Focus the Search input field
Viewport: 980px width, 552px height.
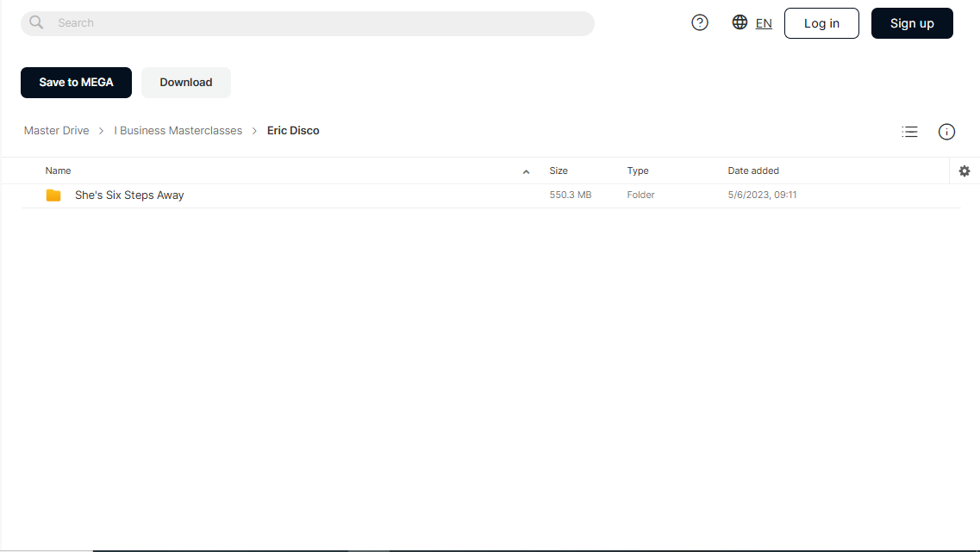click(x=308, y=23)
